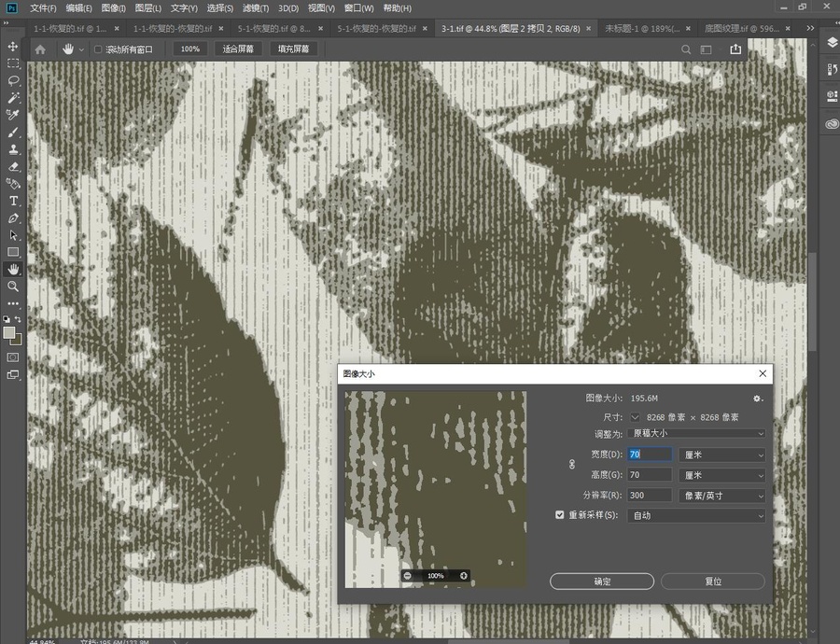Select the Clone Stamp tool
The image size is (840, 644).
(x=13, y=149)
